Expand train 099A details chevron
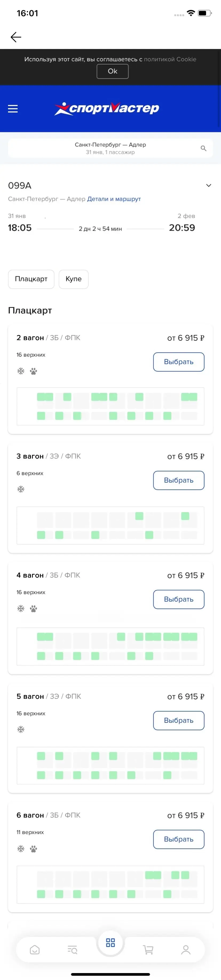The height and width of the screenshot is (980, 221). pos(208,186)
